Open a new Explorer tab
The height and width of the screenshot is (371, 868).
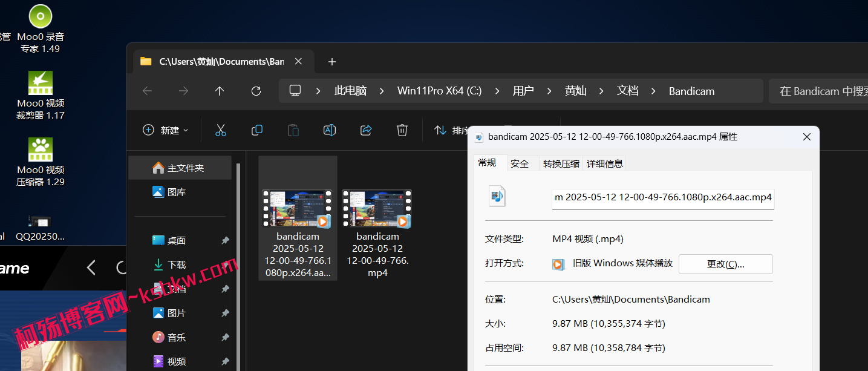tap(331, 61)
